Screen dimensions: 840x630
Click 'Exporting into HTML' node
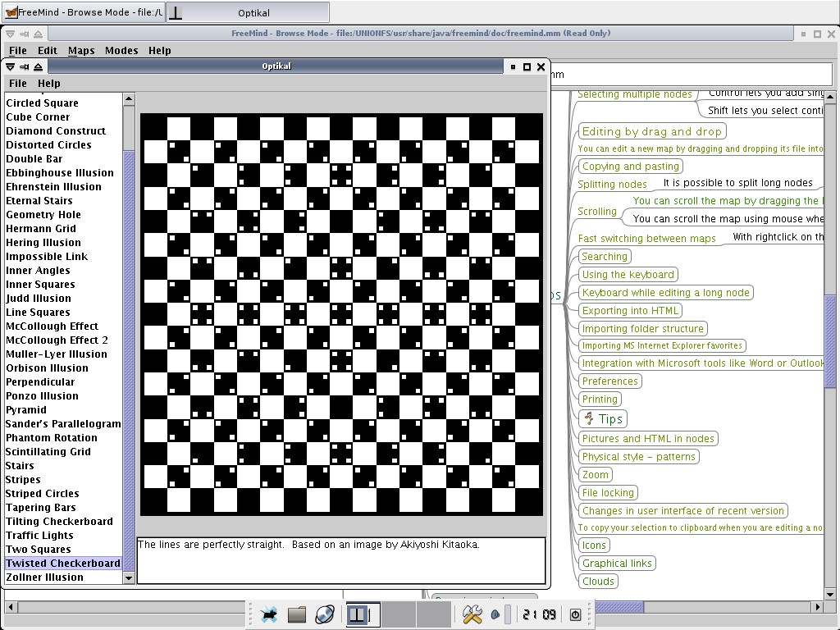point(630,310)
